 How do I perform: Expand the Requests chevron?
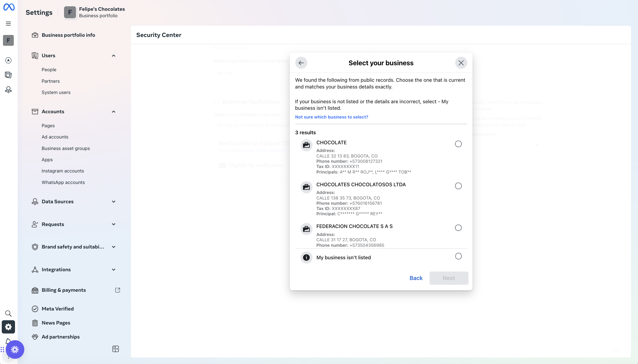click(x=113, y=224)
